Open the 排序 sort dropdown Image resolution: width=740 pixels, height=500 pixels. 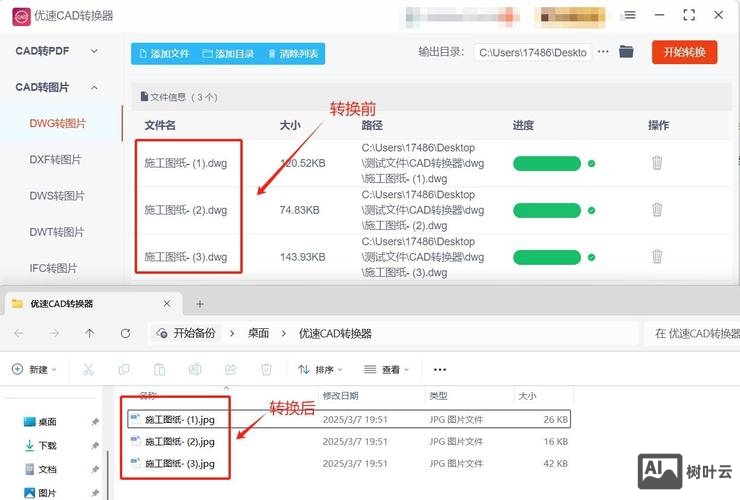(x=320, y=369)
